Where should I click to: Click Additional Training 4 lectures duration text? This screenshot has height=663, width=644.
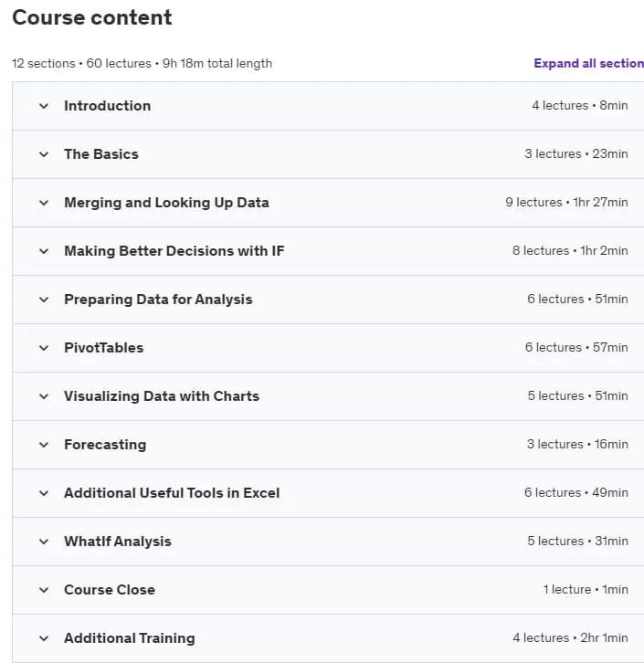[570, 637]
